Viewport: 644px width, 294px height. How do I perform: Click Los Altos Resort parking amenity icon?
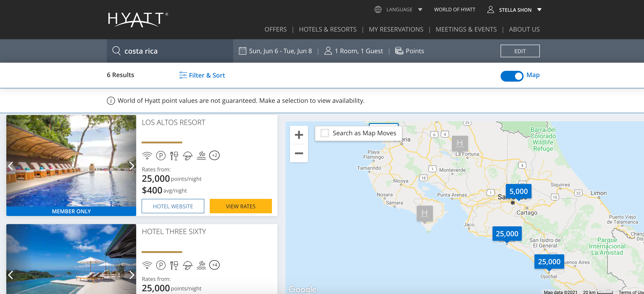tap(161, 156)
